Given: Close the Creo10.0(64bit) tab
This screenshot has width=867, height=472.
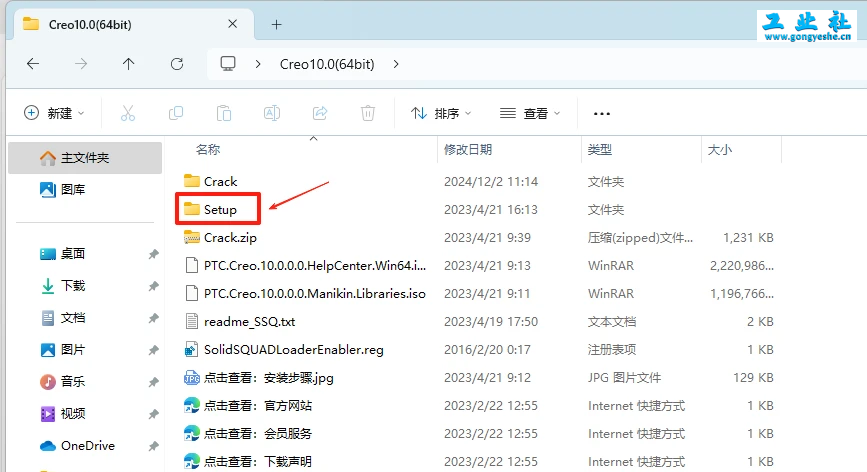Looking at the screenshot, I should tap(233, 24).
